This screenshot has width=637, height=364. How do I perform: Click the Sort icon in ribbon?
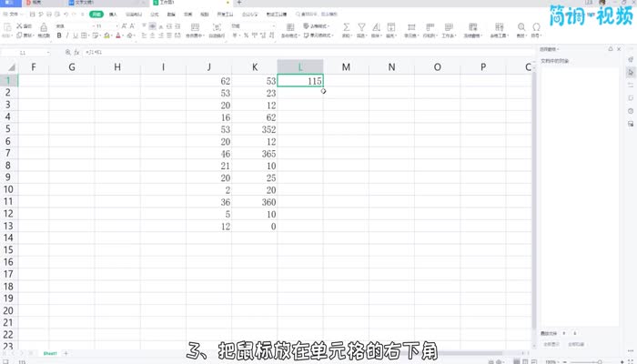[x=375, y=27]
